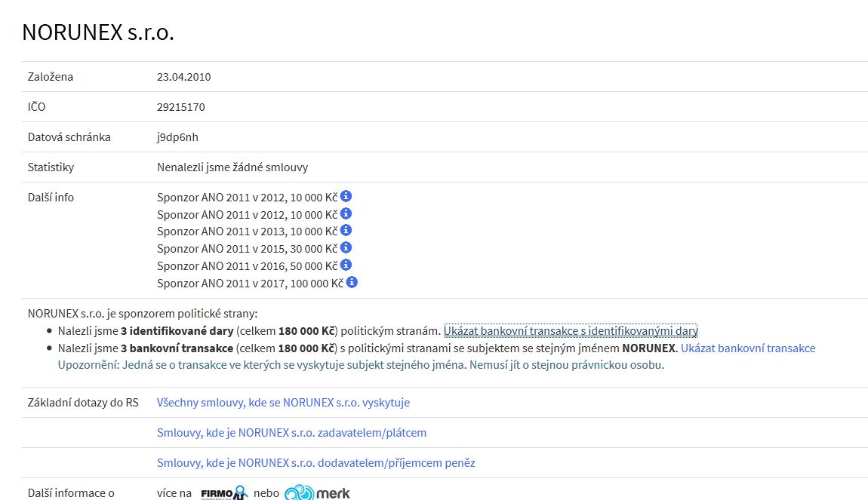
Task: Open the FIRMO logo link
Action: [x=224, y=492]
